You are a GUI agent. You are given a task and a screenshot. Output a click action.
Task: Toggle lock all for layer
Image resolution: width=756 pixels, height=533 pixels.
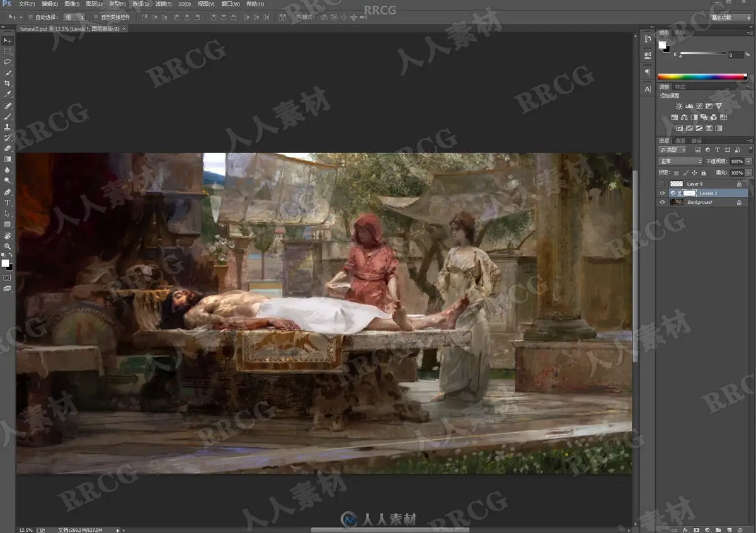[703, 173]
